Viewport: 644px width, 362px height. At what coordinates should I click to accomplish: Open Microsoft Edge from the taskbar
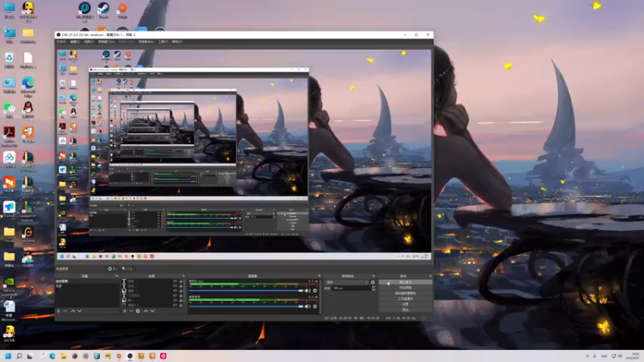52,356
